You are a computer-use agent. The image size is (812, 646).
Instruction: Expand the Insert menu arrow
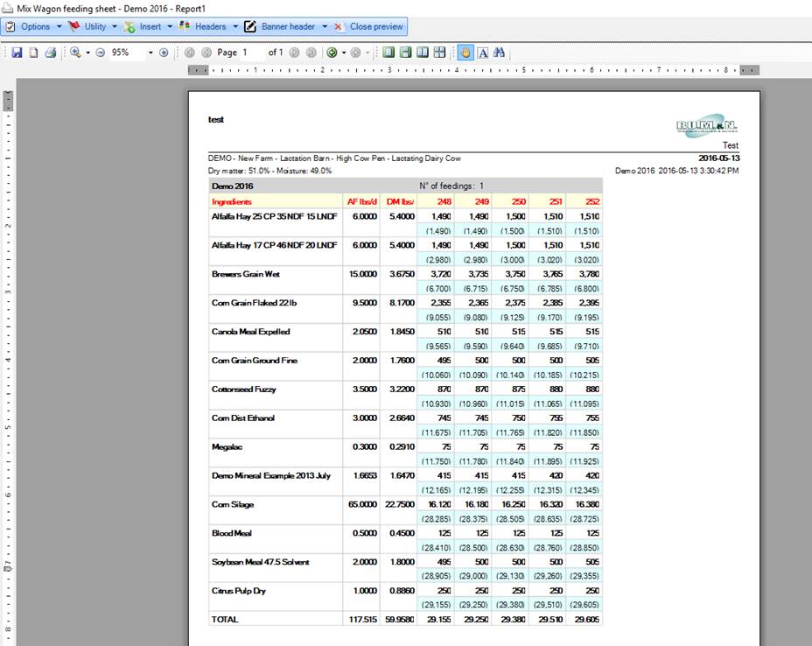point(170,26)
